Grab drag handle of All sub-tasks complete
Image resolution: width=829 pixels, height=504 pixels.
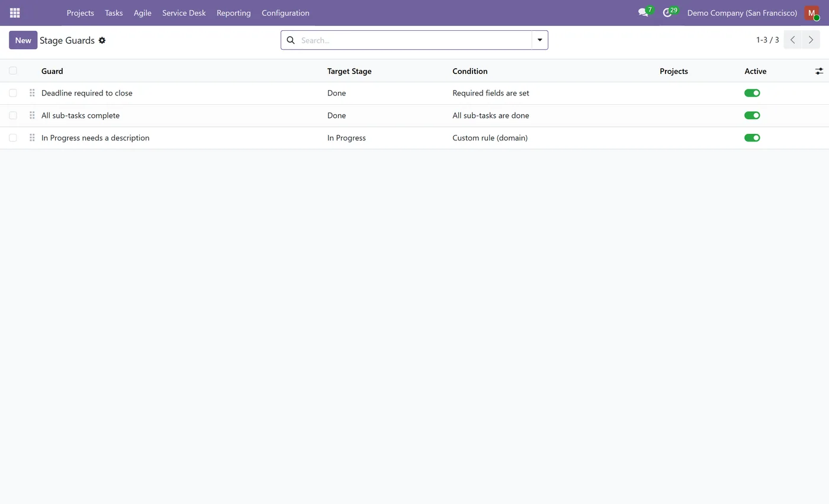[x=32, y=115]
